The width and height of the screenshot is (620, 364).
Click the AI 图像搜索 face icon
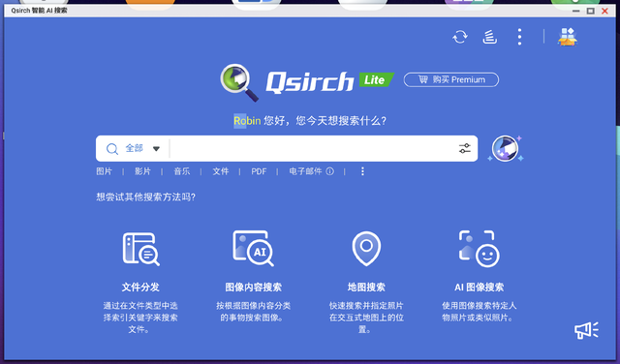[479, 249]
